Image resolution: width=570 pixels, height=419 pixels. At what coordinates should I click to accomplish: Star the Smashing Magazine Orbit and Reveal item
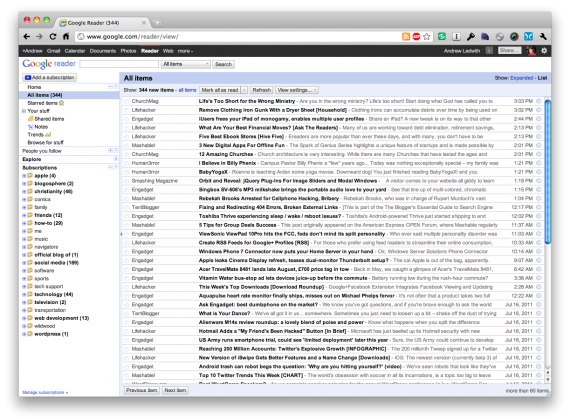[x=127, y=181]
